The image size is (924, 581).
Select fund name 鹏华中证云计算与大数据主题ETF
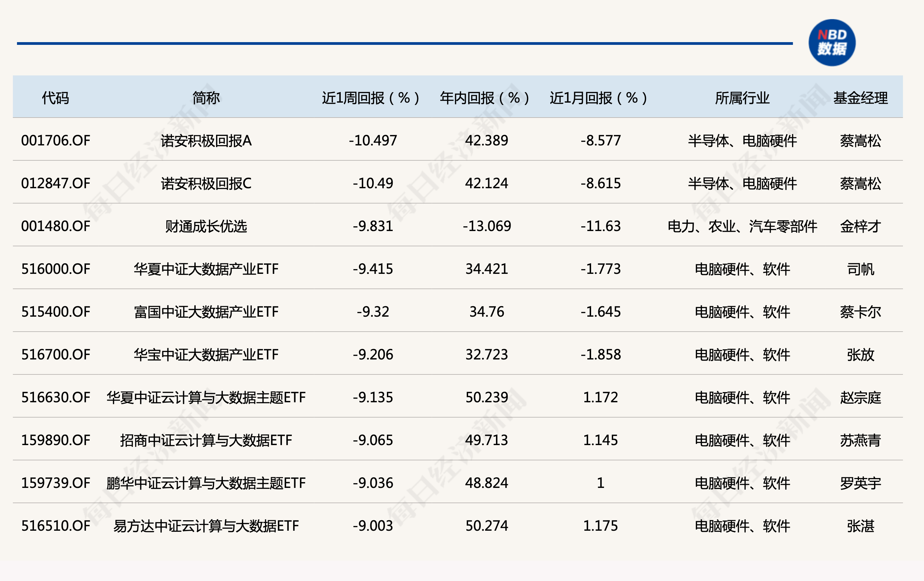click(206, 483)
